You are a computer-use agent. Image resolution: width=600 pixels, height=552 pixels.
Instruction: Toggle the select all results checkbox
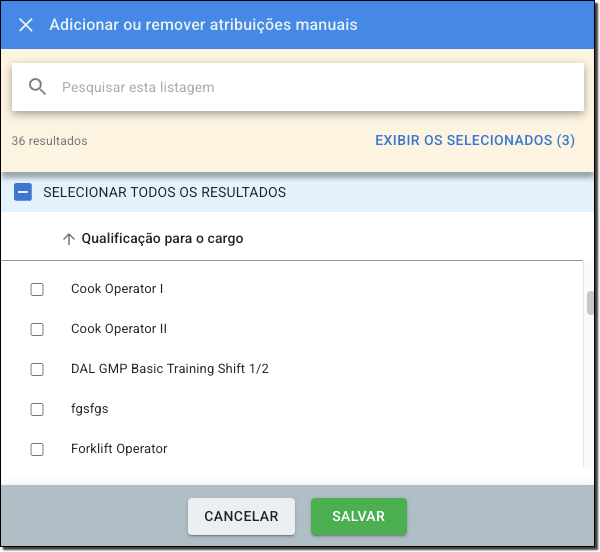point(23,192)
